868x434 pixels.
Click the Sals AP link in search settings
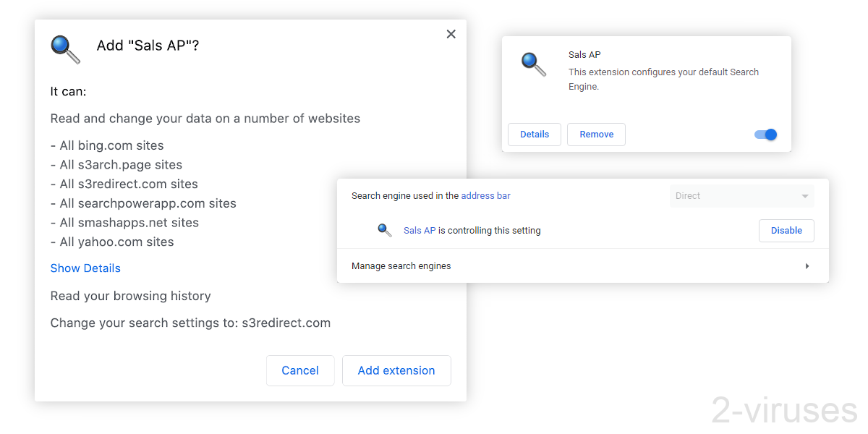pyautogui.click(x=420, y=230)
